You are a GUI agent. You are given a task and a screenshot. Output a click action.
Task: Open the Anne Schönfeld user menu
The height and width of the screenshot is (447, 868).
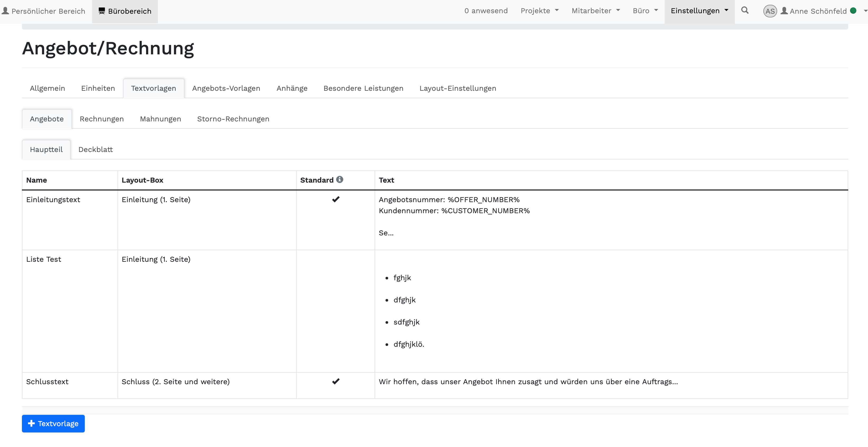(818, 11)
